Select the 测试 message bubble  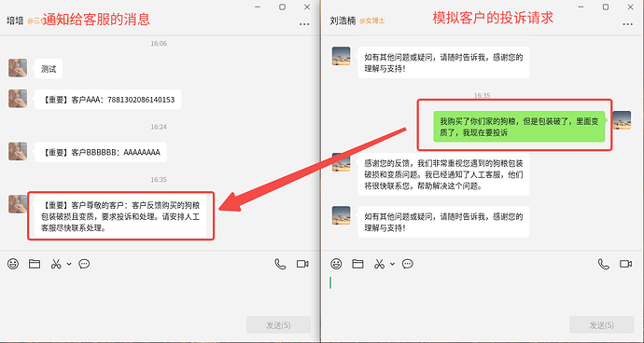click(49, 69)
